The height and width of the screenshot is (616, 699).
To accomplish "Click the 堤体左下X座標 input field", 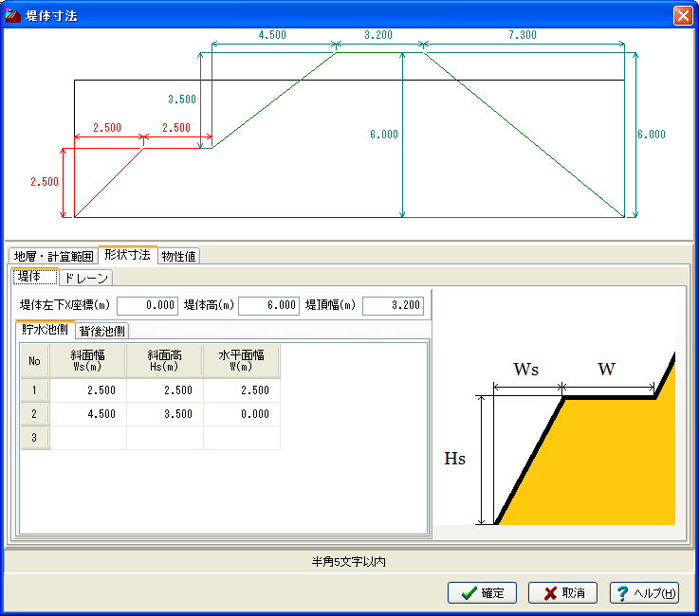I will (148, 305).
